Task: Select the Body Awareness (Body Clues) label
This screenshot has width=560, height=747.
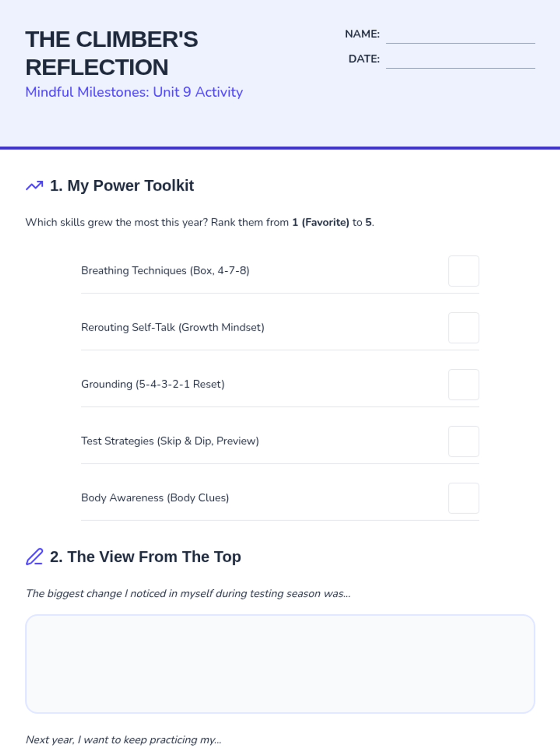Action: point(155,498)
